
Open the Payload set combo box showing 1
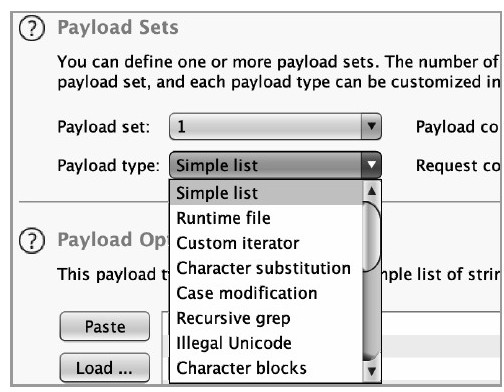coord(275,126)
